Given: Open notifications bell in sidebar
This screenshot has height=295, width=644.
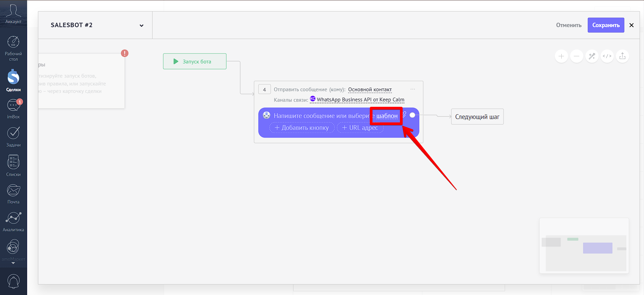Looking at the screenshot, I should tap(13, 281).
